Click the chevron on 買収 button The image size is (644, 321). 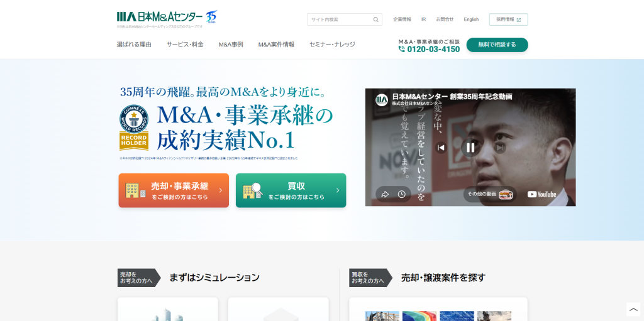click(338, 190)
